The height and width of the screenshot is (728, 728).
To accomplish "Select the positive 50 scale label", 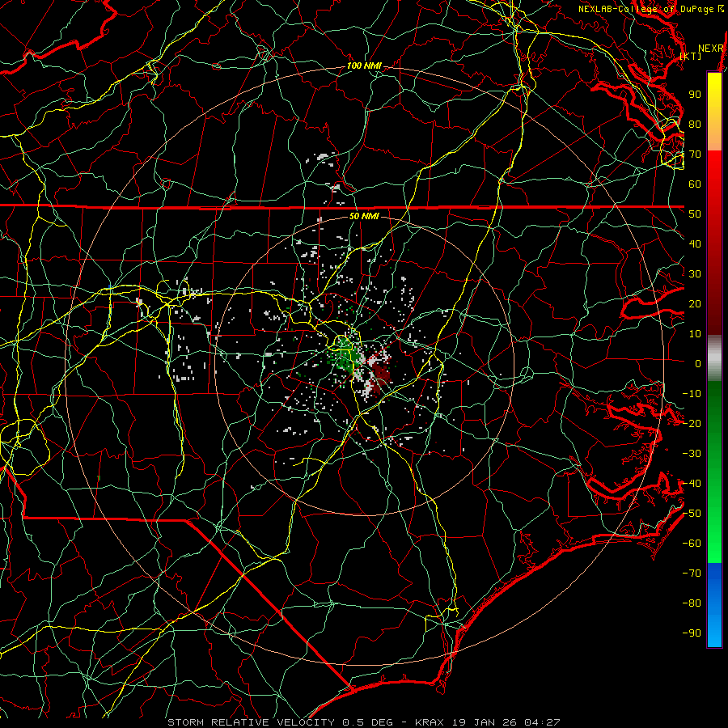I will pyautogui.click(x=695, y=214).
